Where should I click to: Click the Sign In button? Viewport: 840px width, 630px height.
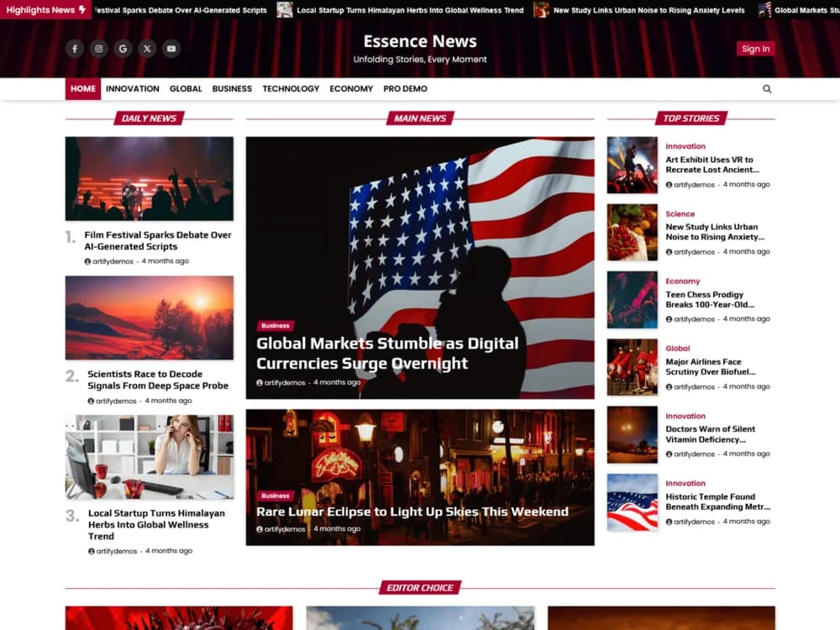755,49
